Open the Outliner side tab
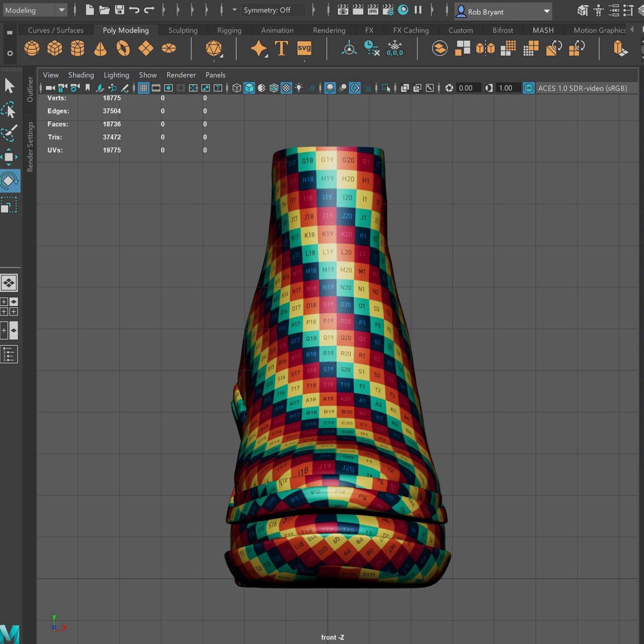Image resolution: width=644 pixels, height=644 pixels. tap(30, 89)
